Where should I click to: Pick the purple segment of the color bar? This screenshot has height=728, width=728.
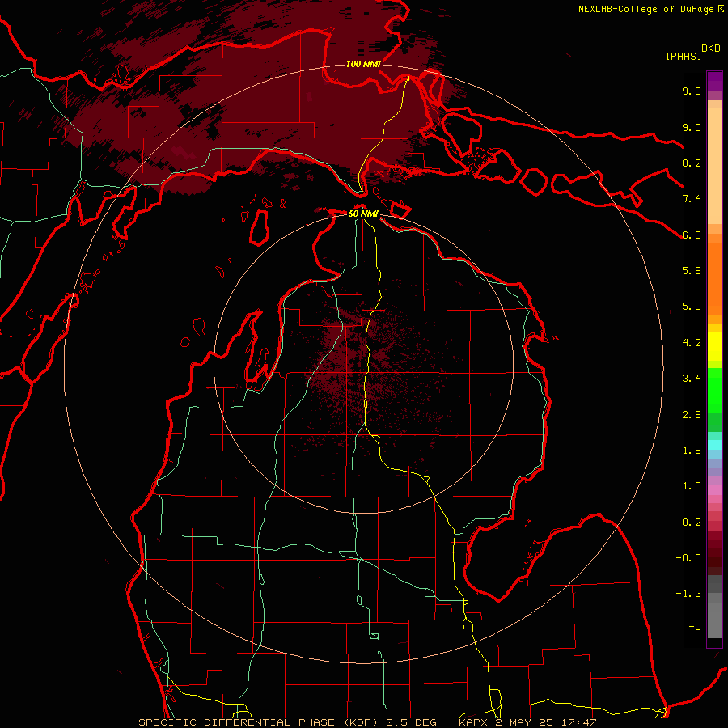[714, 81]
